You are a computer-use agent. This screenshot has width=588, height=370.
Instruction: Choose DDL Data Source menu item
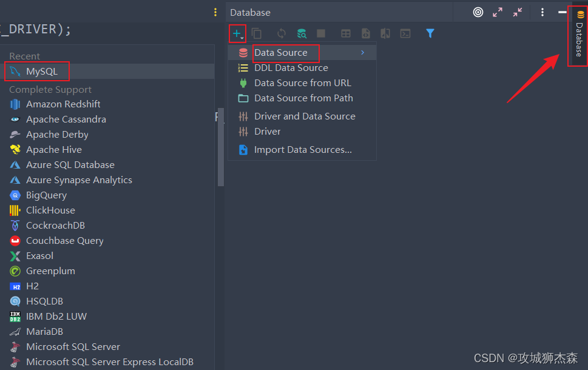[302, 68]
